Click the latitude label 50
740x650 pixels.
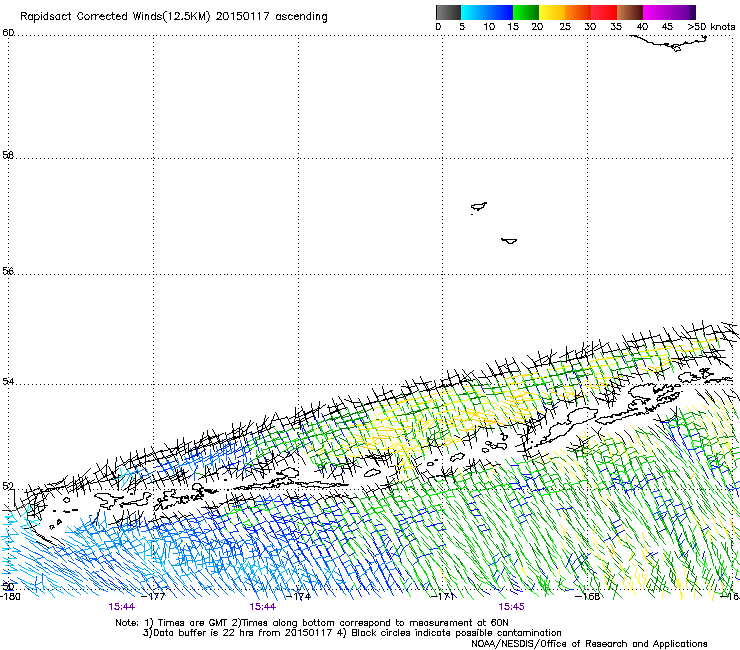8,586
